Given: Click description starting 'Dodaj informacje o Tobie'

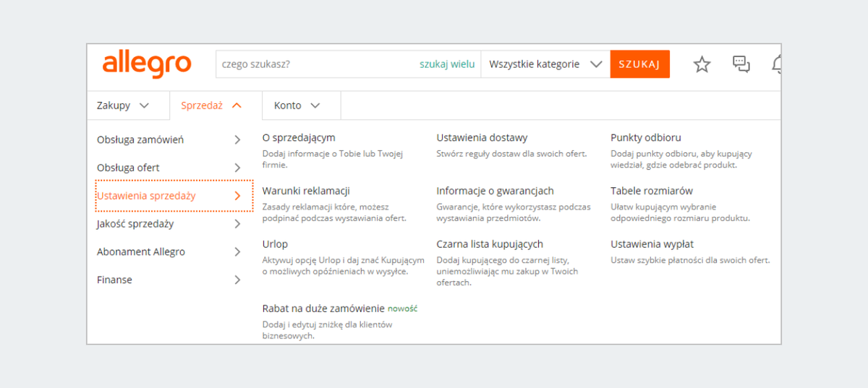Looking at the screenshot, I should click(333, 159).
